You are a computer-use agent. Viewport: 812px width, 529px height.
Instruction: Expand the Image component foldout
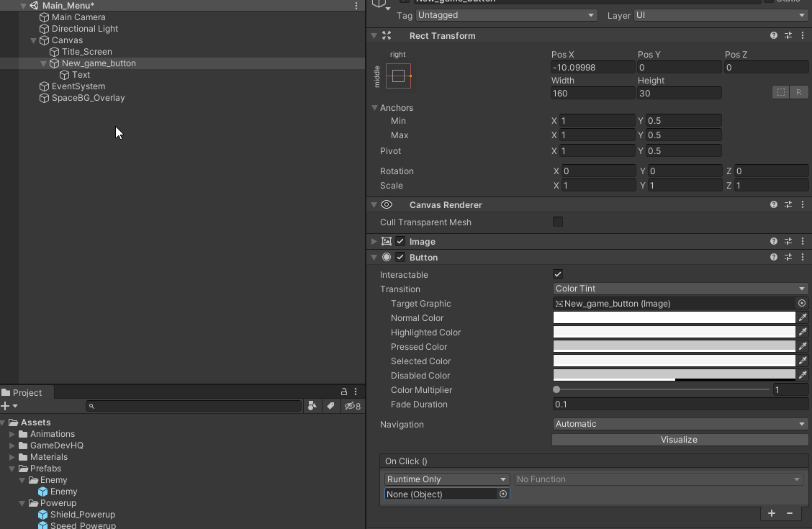[374, 242]
